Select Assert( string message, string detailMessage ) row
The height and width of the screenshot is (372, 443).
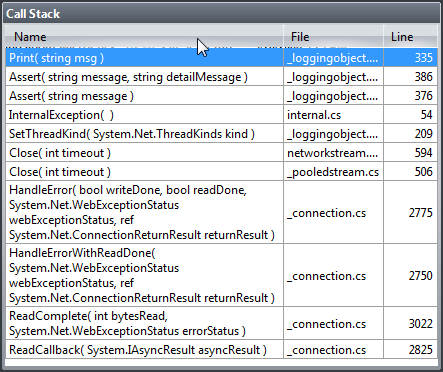tap(221, 77)
